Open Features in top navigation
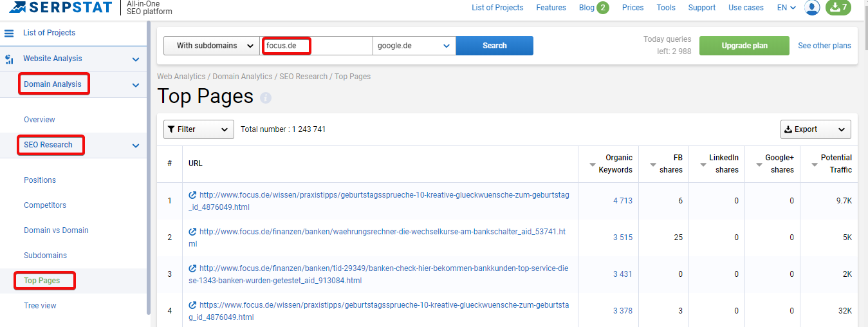Viewport: 868px width, 327px height. pyautogui.click(x=551, y=8)
